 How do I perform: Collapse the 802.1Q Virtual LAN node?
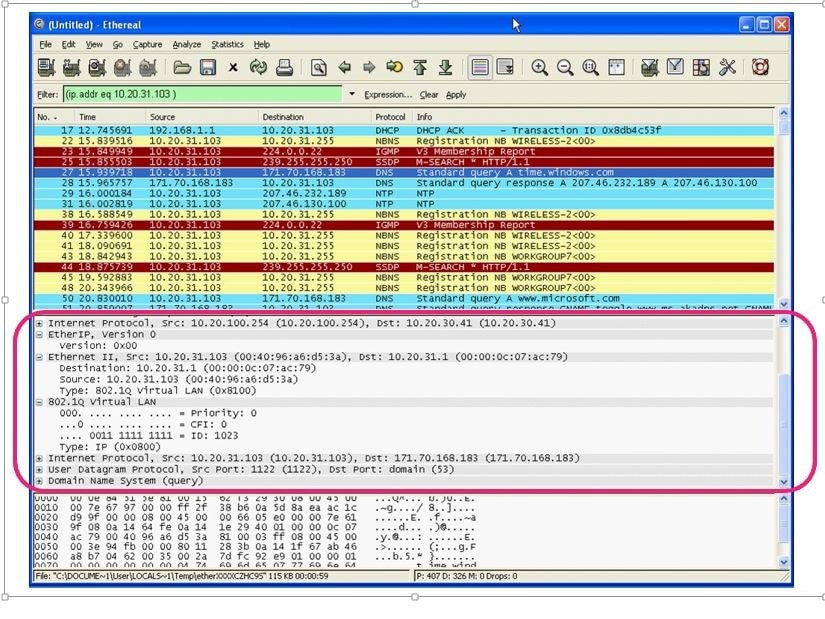[39, 402]
